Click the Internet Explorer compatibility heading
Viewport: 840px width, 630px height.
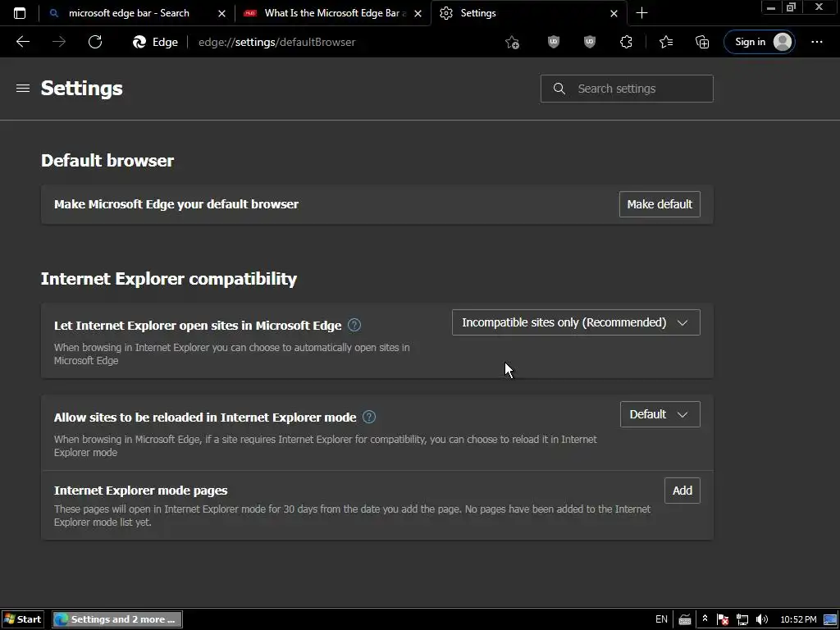click(x=169, y=279)
